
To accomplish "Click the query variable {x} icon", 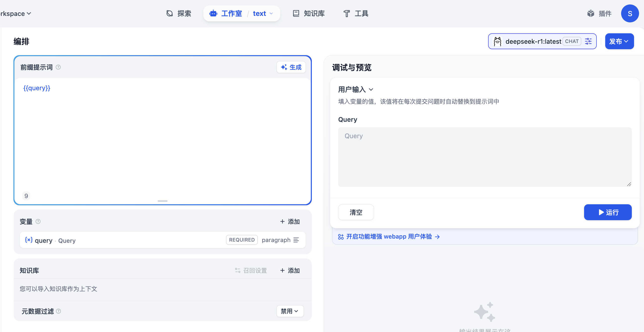I will point(29,240).
